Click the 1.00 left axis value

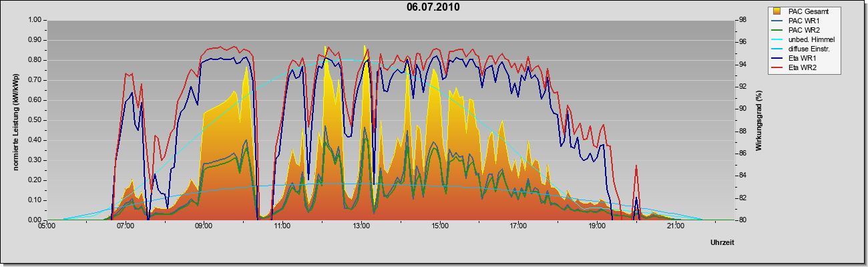(34, 20)
